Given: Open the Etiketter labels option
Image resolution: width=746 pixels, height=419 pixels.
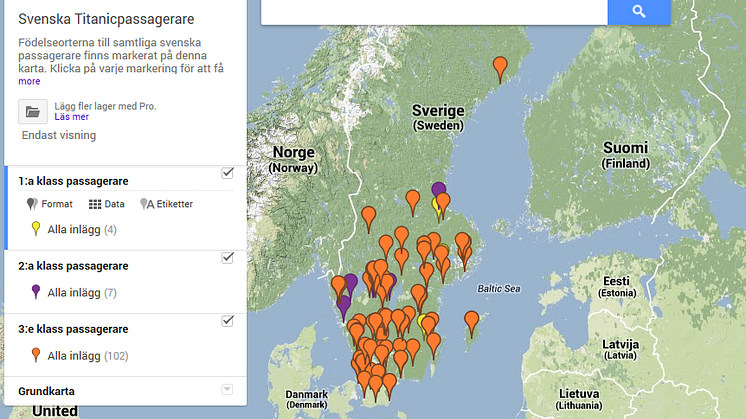Looking at the screenshot, I should 167,204.
